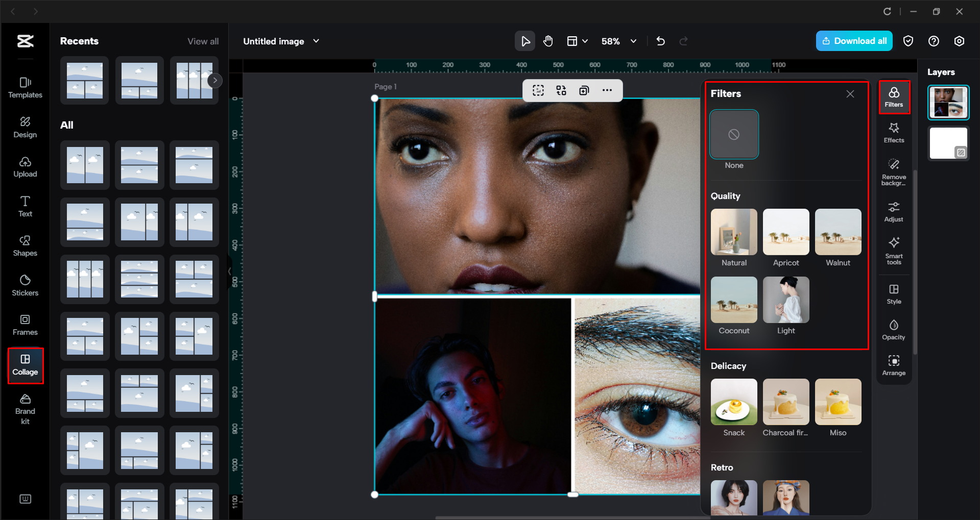Click the undo arrow icon
Viewport: 980px width, 520px height.
[x=660, y=41]
